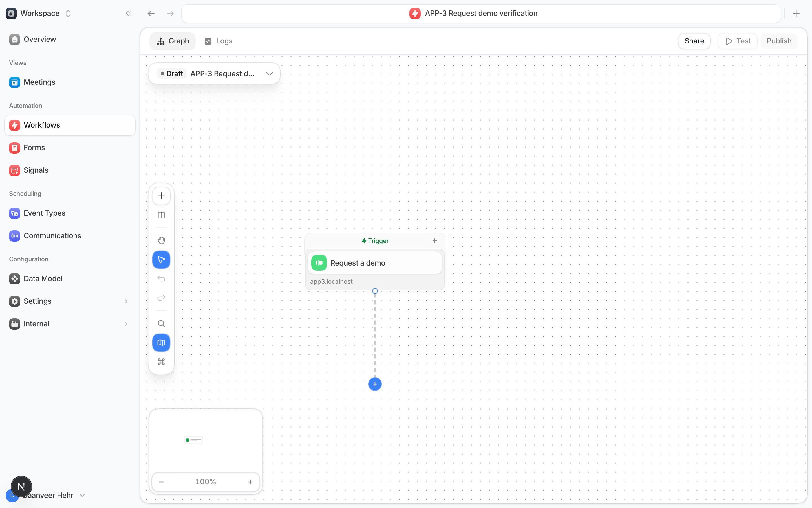The height and width of the screenshot is (508, 812).
Task: Click the APP-3 Request demo verification title bar
Action: (x=481, y=14)
